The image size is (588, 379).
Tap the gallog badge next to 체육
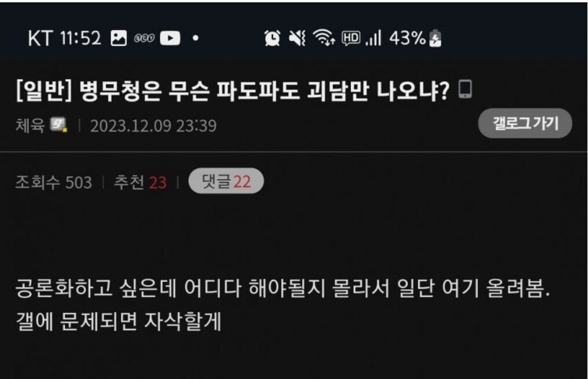pos(59,125)
